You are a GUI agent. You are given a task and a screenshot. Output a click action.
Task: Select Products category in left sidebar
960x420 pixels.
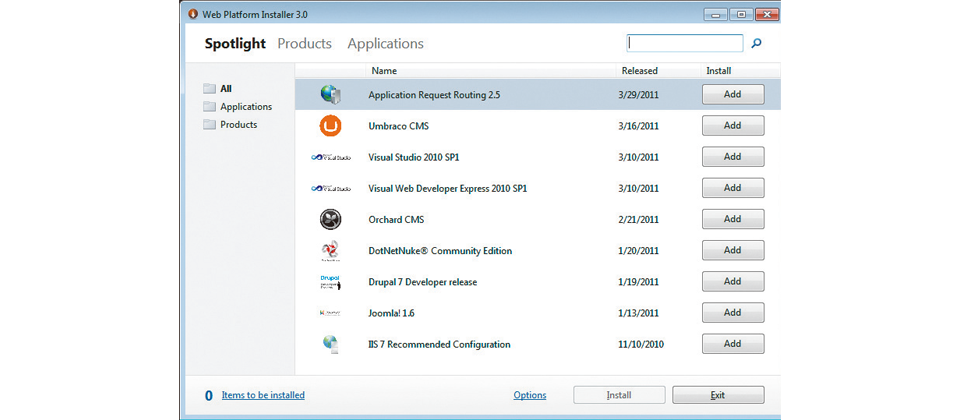(x=239, y=124)
